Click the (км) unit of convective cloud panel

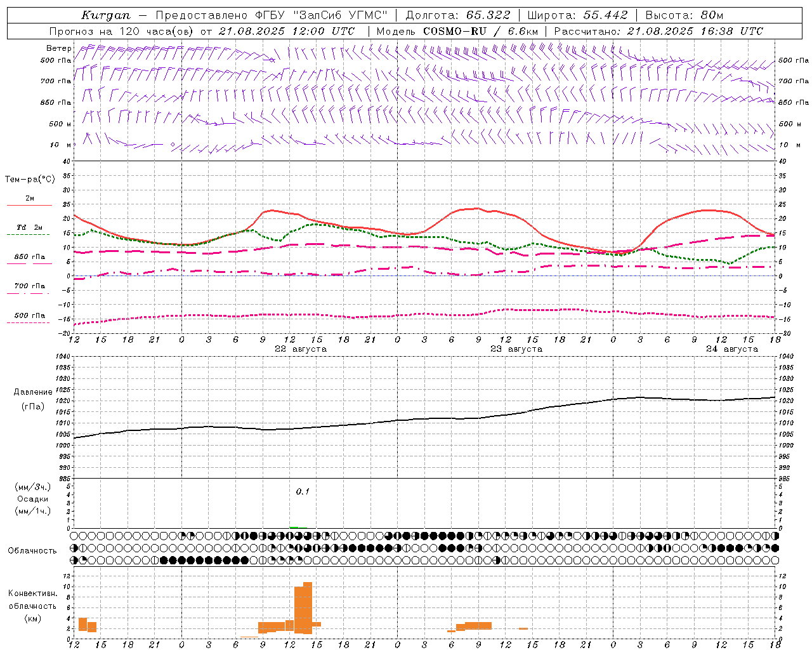(32, 618)
